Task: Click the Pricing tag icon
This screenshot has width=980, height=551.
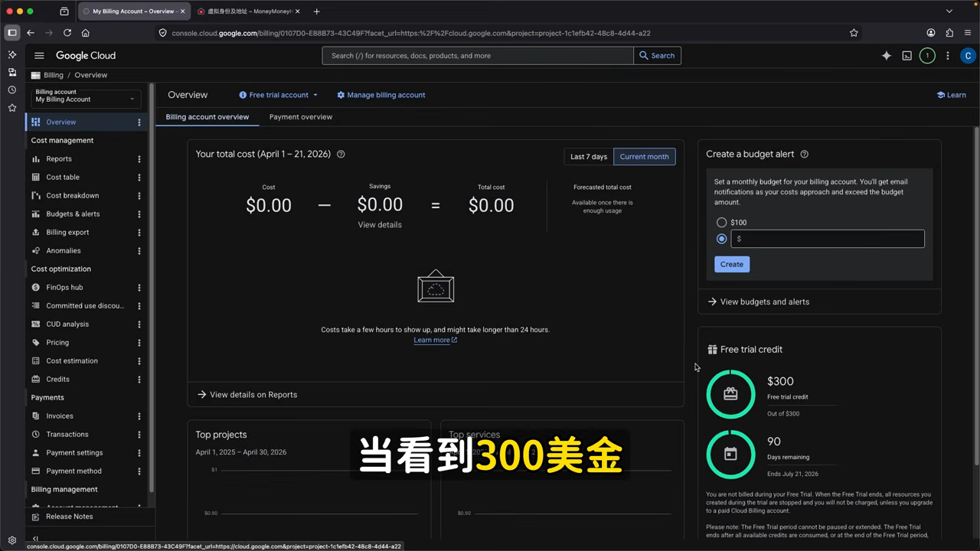Action: tap(36, 343)
